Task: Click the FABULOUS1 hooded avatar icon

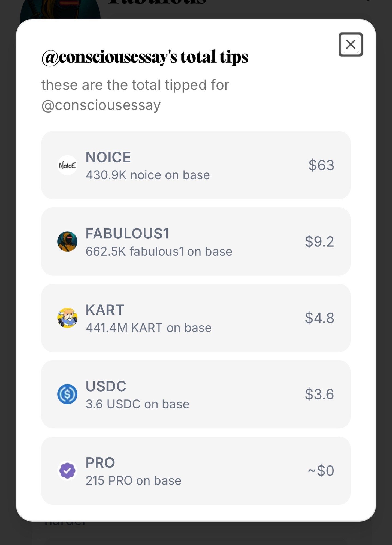Action: [67, 241]
